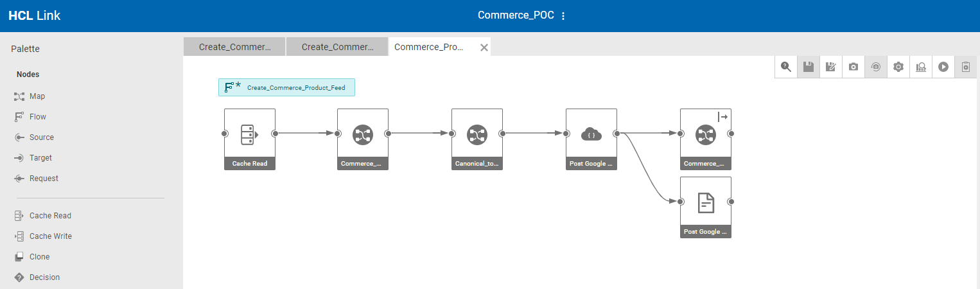Select the Commerce_Pro... tab
Image resolution: width=980 pixels, height=289 pixels.
[429, 47]
